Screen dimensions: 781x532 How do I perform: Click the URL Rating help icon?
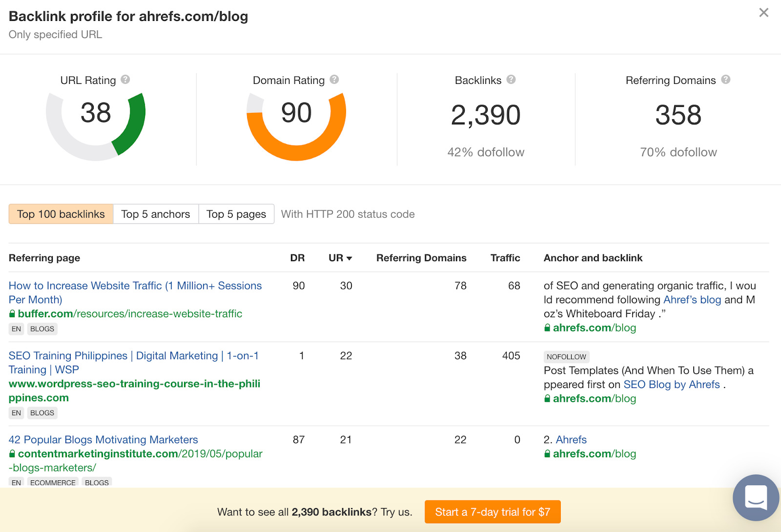click(125, 80)
